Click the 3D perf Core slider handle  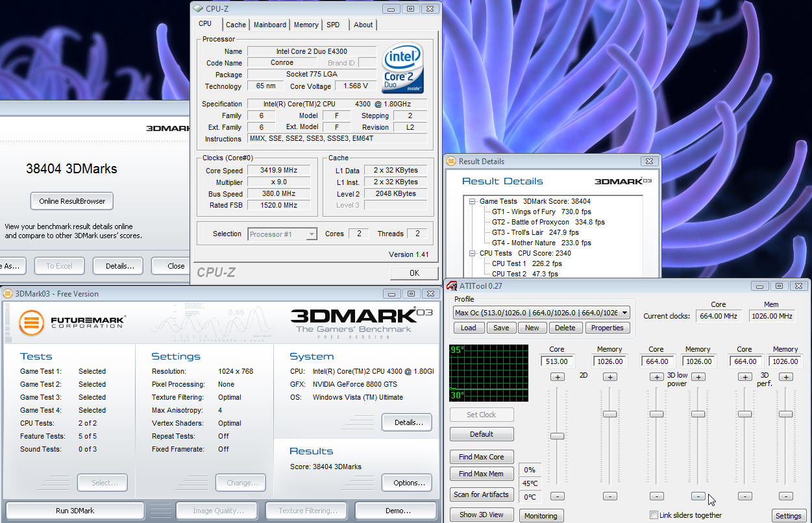744,414
